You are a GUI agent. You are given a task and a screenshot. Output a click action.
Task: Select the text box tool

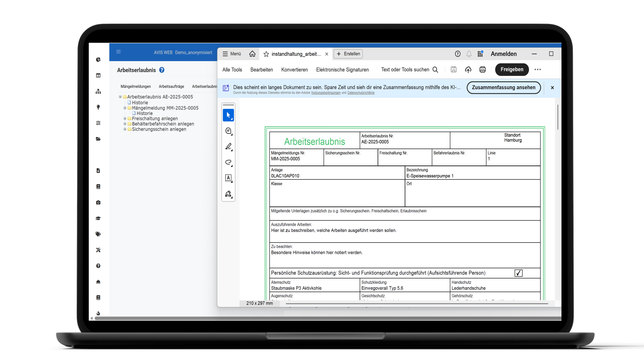coord(228,178)
